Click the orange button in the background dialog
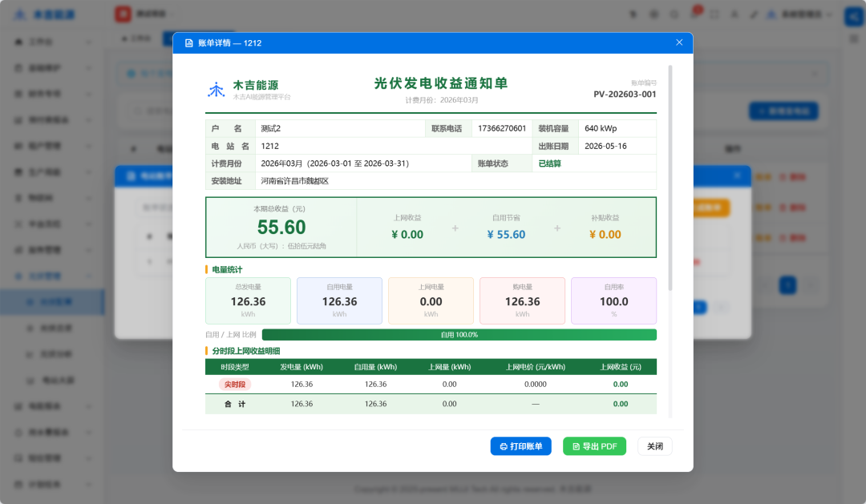The height and width of the screenshot is (504, 866). pyautogui.click(x=710, y=208)
